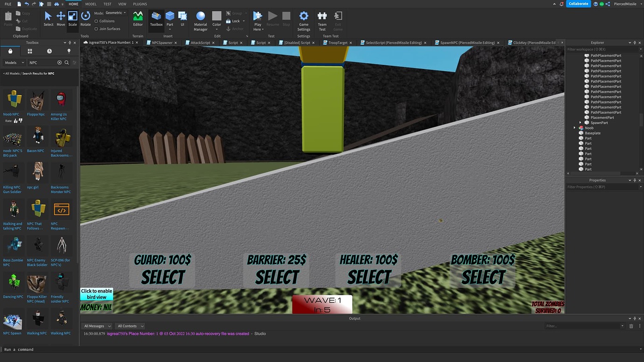
Task: Switch to the MODEL ribbon tab
Action: 91,4
